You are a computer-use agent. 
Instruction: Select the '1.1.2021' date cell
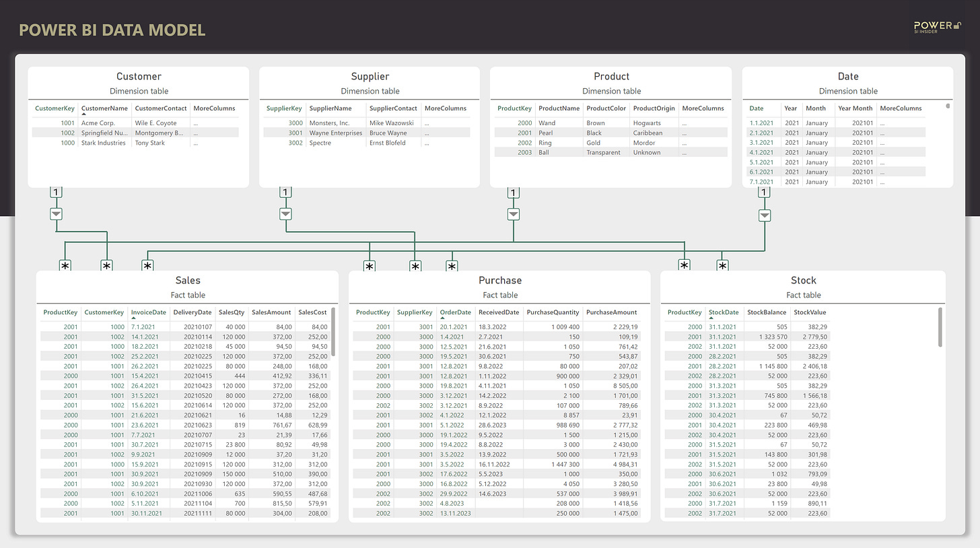pyautogui.click(x=761, y=123)
